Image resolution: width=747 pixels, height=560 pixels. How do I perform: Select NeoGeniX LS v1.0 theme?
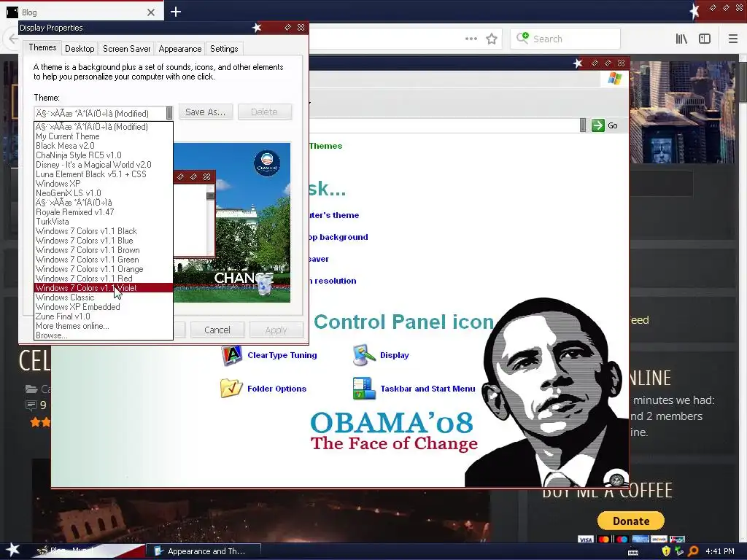(104, 193)
